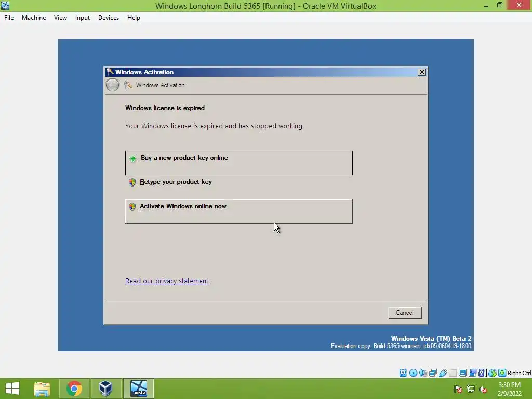Click the shared folders status icon
Viewport: 532px width, 399px height.
(x=453, y=373)
